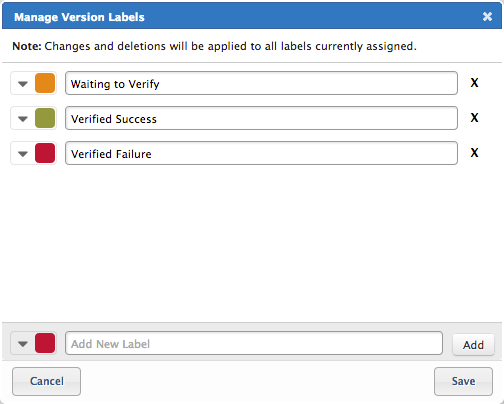Delete the Waiting to Verify label
The height and width of the screenshot is (404, 504).
[x=474, y=83]
